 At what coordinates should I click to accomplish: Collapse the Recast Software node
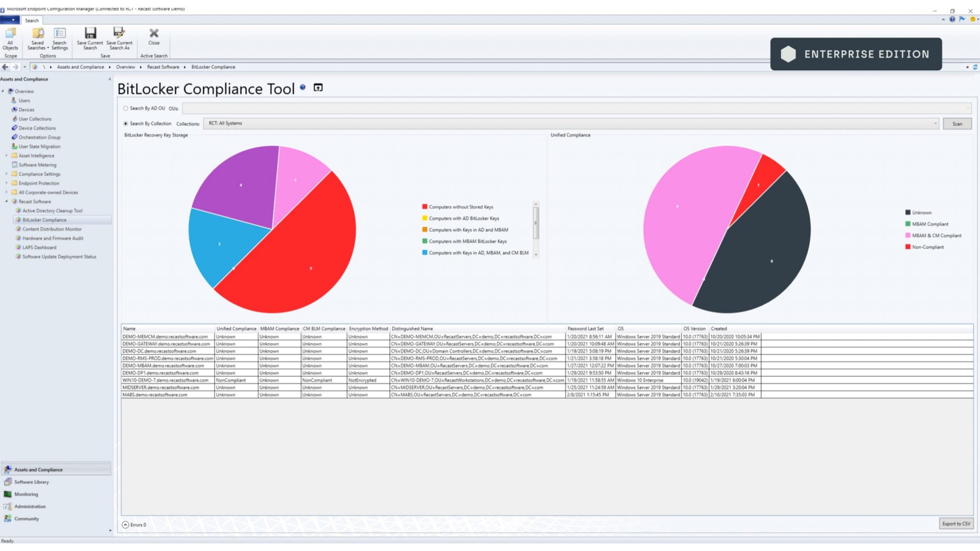pos(6,201)
